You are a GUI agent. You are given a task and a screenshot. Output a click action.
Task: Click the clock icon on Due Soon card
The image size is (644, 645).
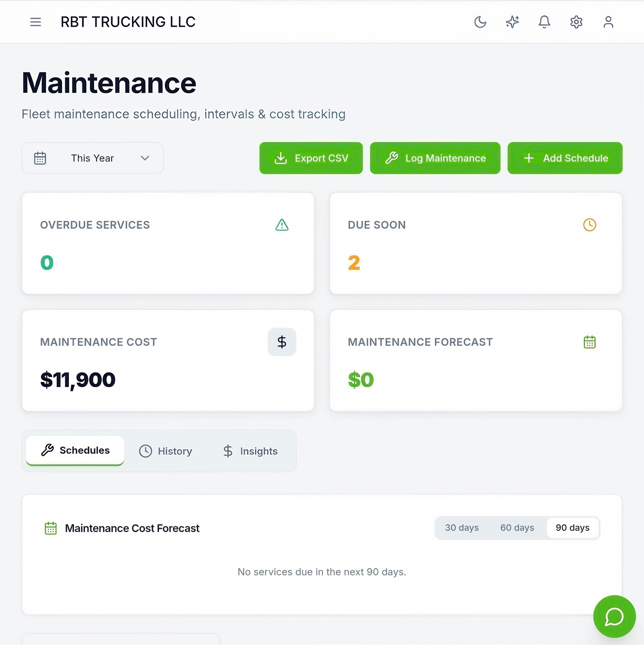point(590,225)
